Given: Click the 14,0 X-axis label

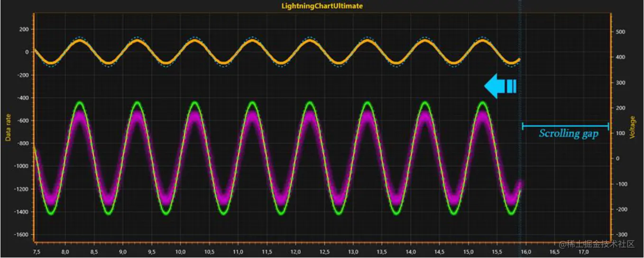Looking at the screenshot, I should (x=411, y=251).
